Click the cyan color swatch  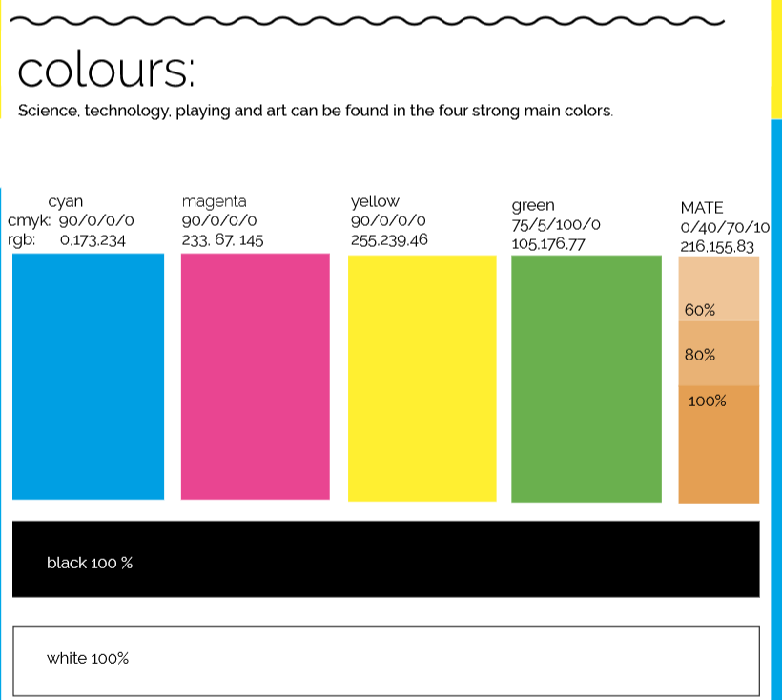click(x=88, y=376)
